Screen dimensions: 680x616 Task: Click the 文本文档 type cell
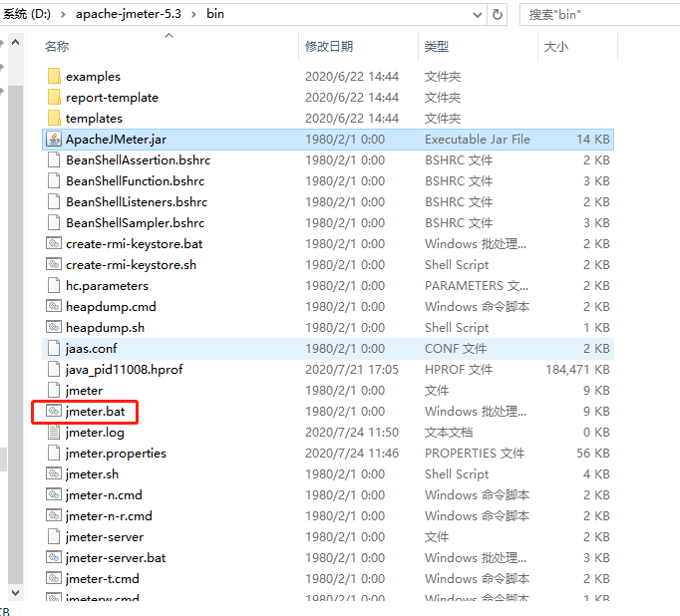coord(449,433)
